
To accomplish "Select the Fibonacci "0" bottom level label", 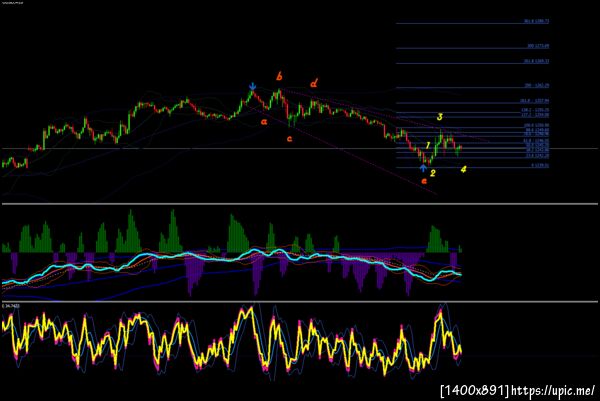I will click(540, 165).
